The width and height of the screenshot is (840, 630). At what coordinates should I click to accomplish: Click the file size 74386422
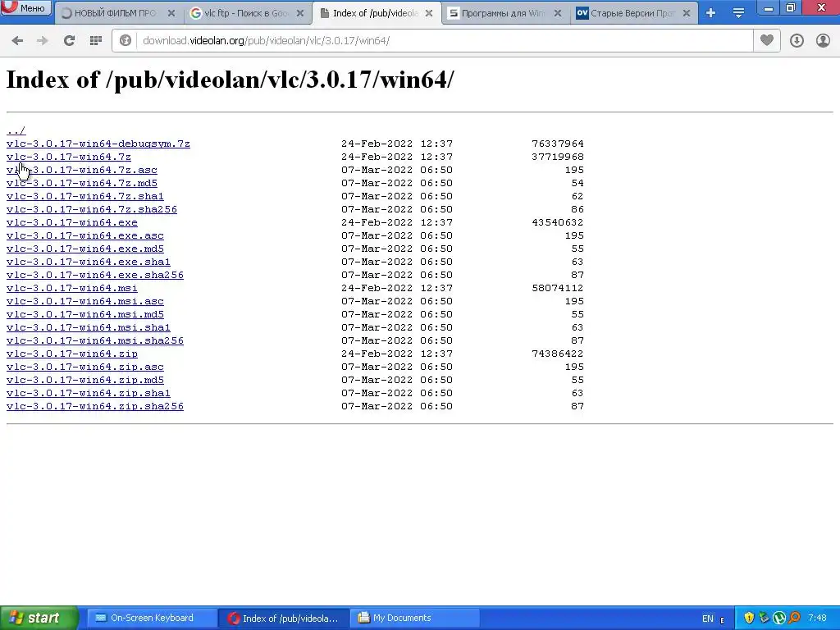coord(558,354)
